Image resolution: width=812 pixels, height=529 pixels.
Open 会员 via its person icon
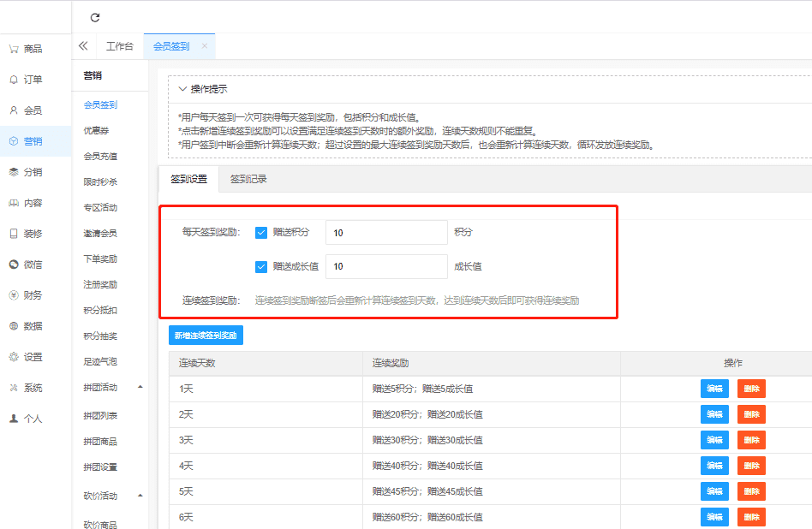pos(14,110)
